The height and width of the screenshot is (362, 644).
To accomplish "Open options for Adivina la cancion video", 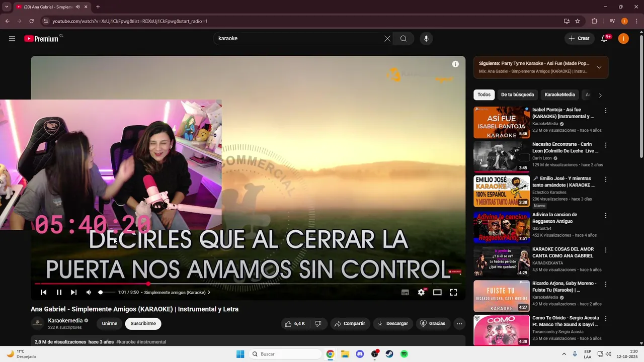I will tap(606, 216).
